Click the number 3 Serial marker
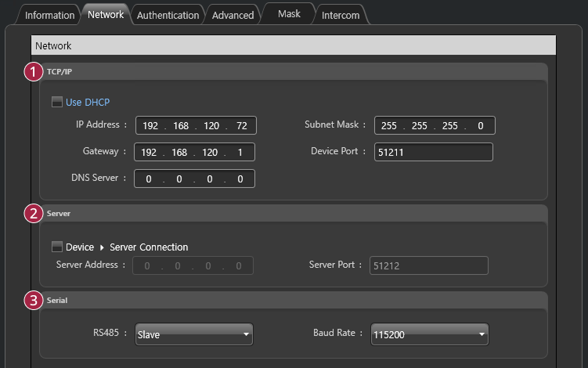Viewport: 588px width, 368px height. point(32,300)
